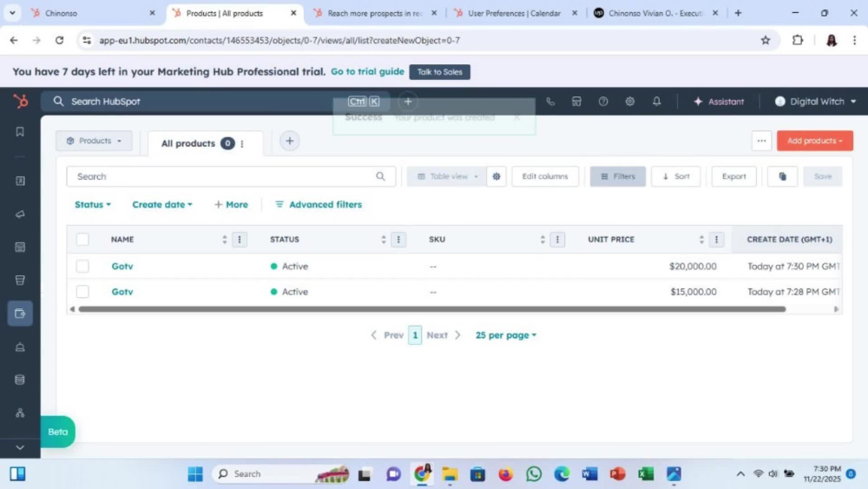The width and height of the screenshot is (868, 489).
Task: Open the HubSpot sprocket home logo
Action: (21, 102)
